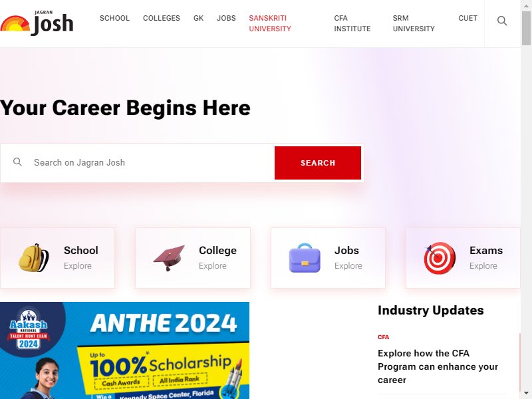Visit the SRM University link

tap(414, 23)
